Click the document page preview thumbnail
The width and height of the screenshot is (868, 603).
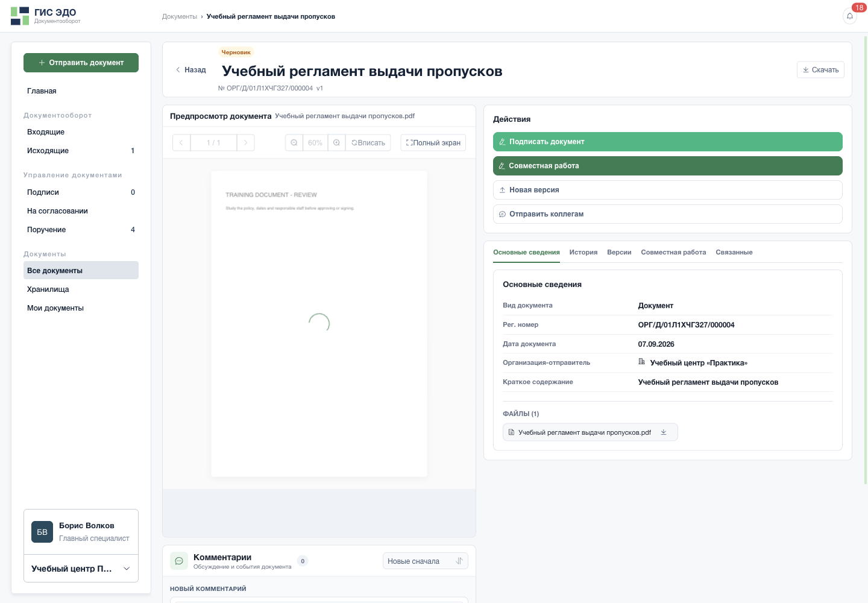(319, 324)
